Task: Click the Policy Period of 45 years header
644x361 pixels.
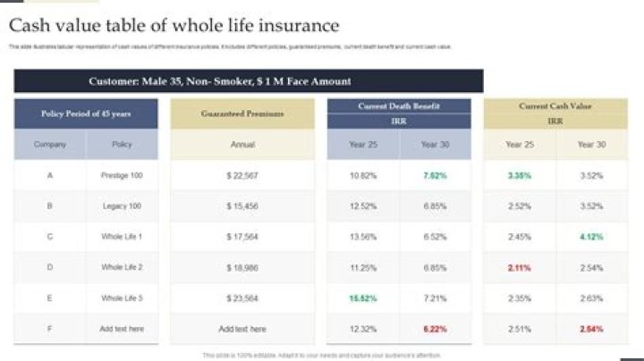Action: coord(86,113)
